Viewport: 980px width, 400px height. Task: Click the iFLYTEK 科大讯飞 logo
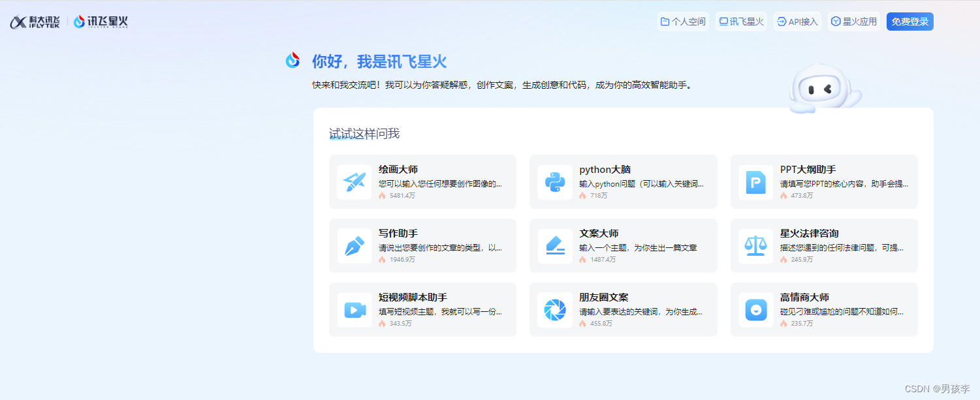(35, 22)
